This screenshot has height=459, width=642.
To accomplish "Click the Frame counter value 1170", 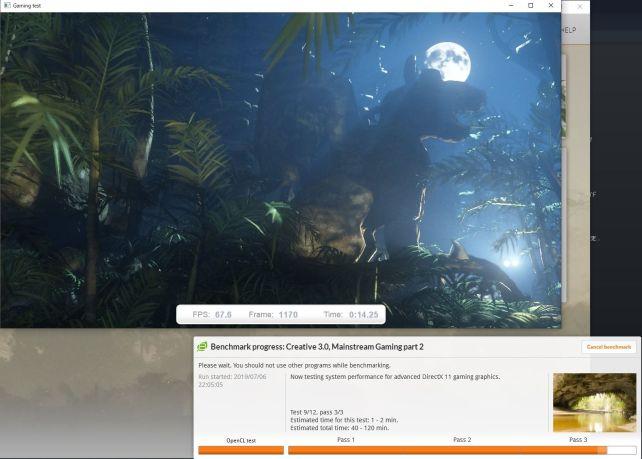I will pyautogui.click(x=288, y=314).
